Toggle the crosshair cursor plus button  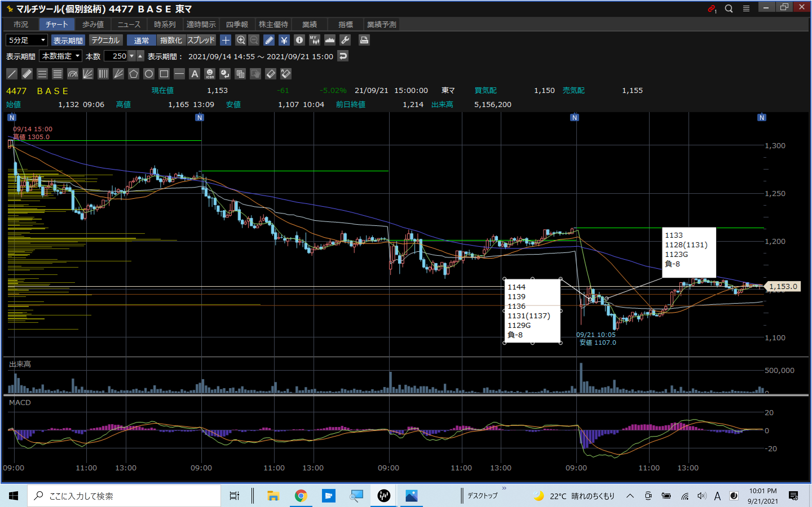226,40
